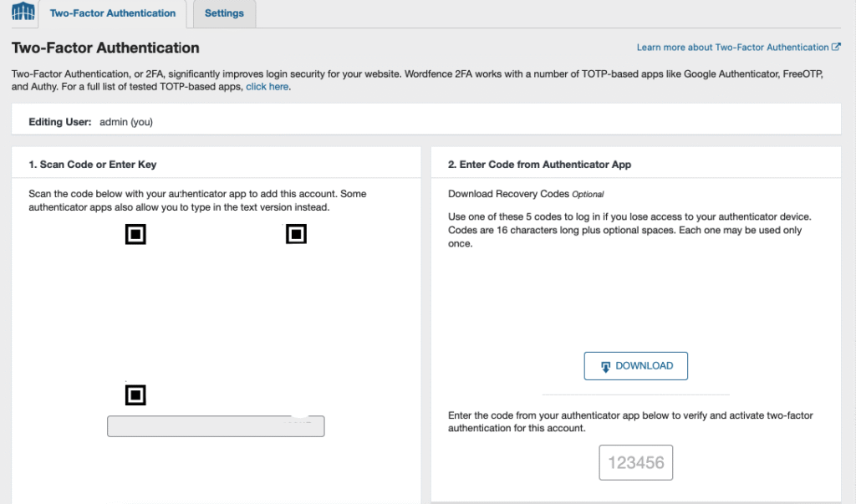
Task: Select the secret key text field below QR code
Action: 216,426
